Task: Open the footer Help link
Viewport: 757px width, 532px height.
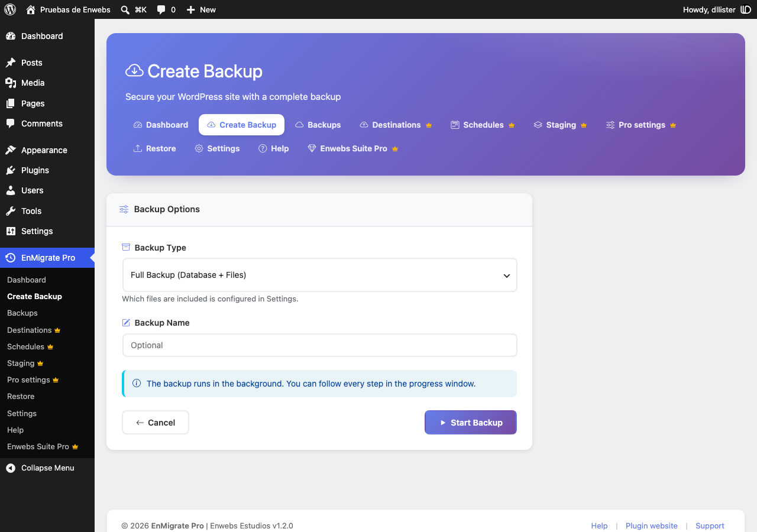Action: 599,525
